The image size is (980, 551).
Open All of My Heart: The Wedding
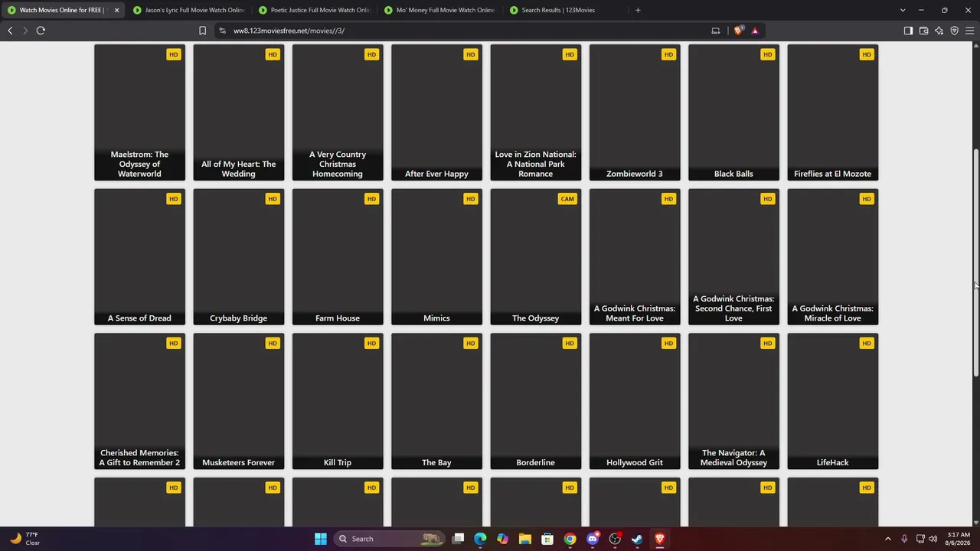coord(238,112)
